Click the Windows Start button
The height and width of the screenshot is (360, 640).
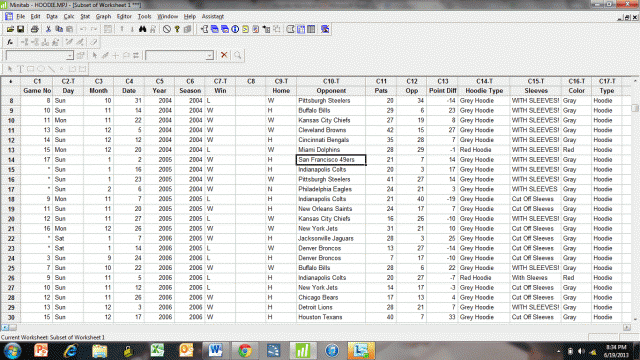click(12, 351)
